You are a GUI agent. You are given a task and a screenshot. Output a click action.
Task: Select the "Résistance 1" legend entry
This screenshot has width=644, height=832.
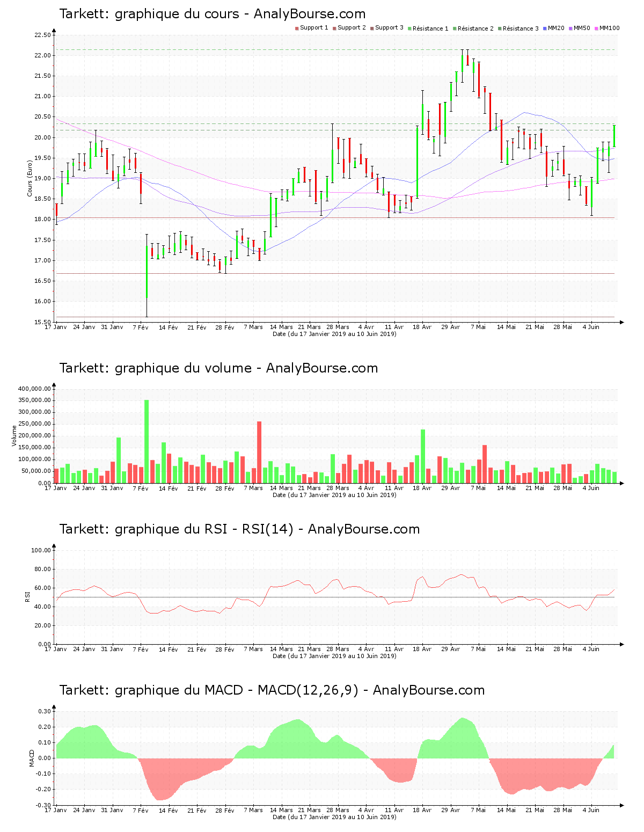(428, 28)
